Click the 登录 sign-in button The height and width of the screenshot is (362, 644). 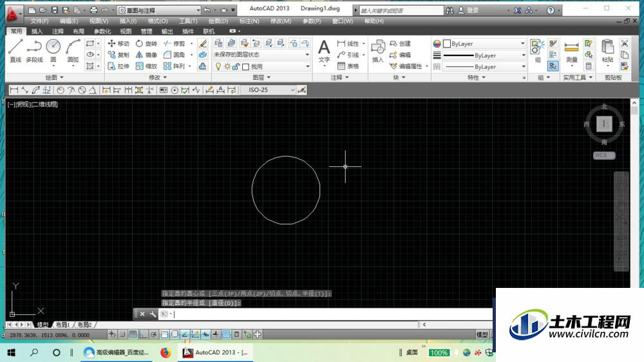click(x=468, y=10)
